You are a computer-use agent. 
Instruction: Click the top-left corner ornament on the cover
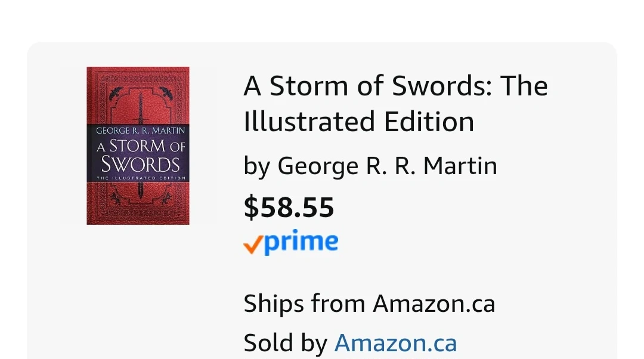(x=115, y=92)
